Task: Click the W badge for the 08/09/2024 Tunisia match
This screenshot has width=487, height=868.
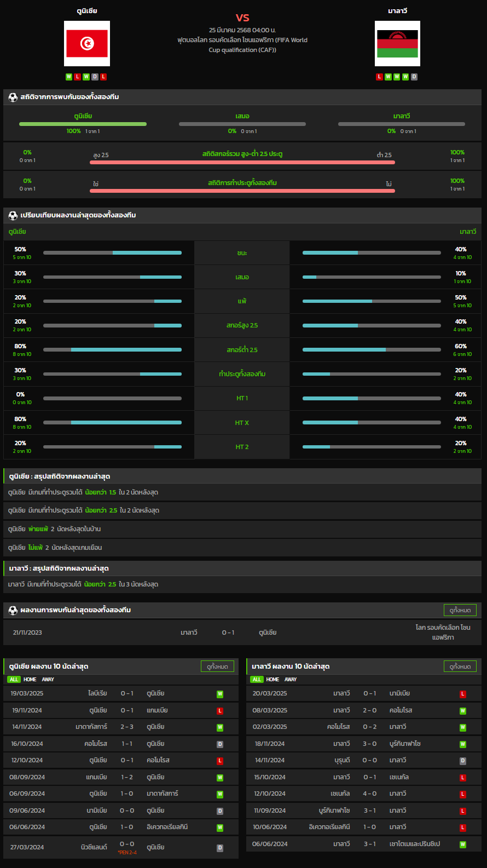Action: click(x=220, y=778)
